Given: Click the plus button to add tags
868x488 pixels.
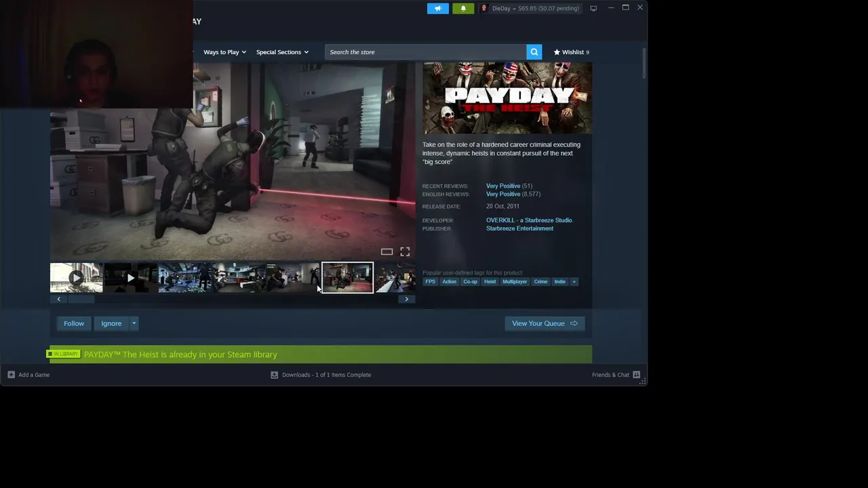Looking at the screenshot, I should click(x=574, y=282).
